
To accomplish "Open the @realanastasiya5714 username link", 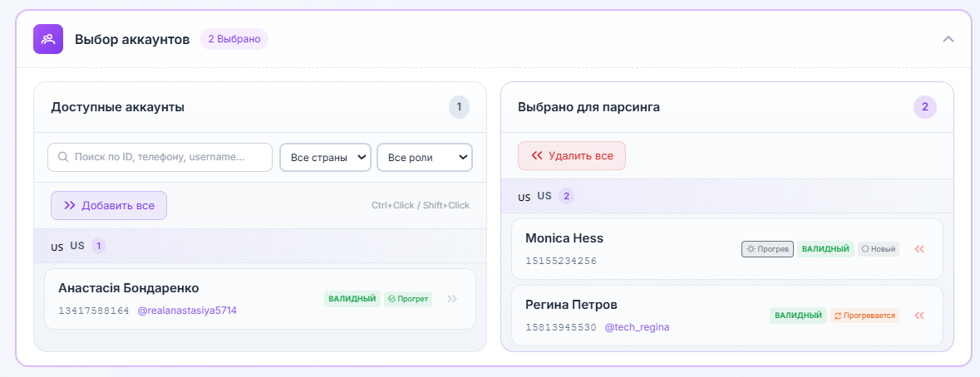I will [187, 311].
